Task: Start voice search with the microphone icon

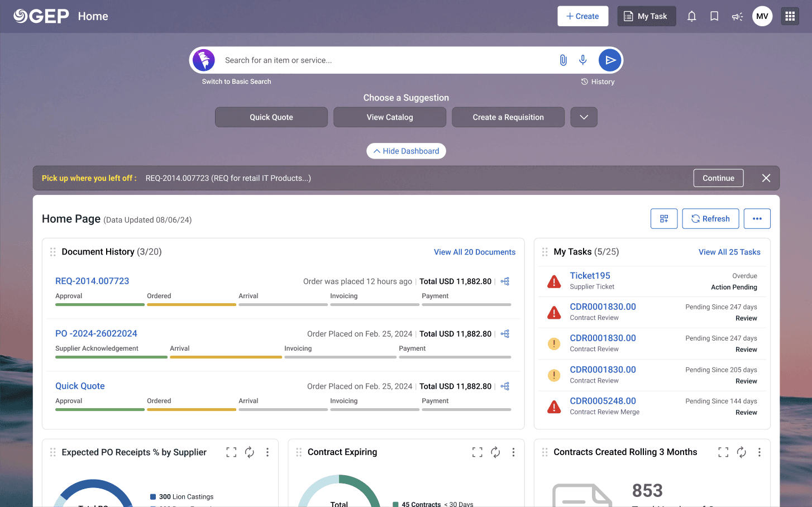Action: tap(583, 60)
